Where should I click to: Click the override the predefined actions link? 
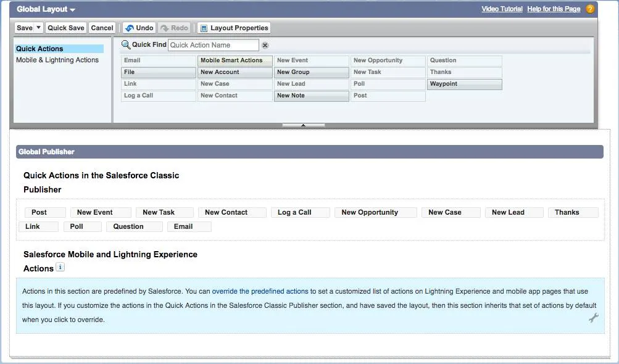260,291
